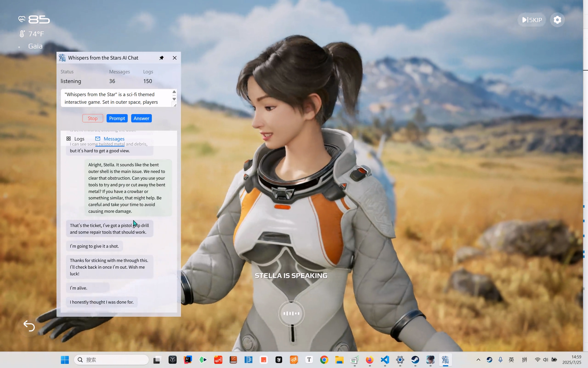This screenshot has width=588, height=368.
Task: Click the Messages count 36
Action: click(x=112, y=81)
